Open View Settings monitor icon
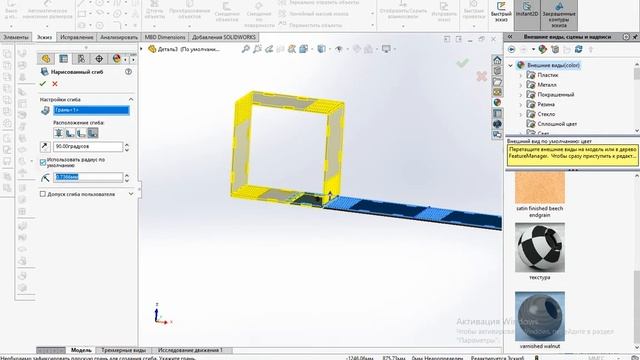The width and height of the screenshot is (640, 360). coord(386,49)
